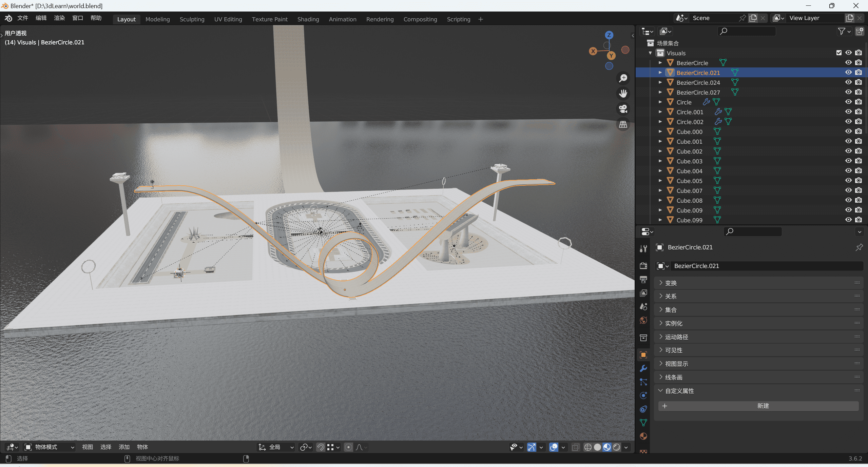The image size is (868, 467).
Task: Open the Object Data properties tab
Action: pos(643,423)
